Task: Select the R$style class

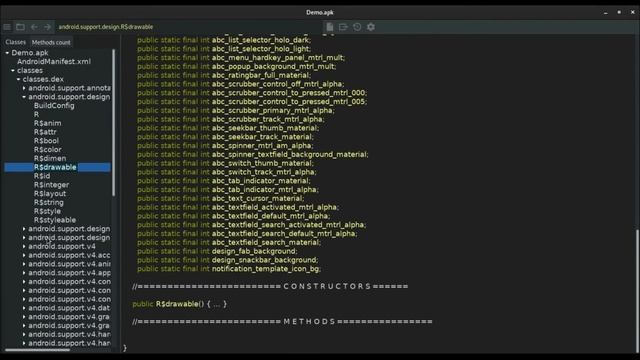Action: tap(47, 211)
